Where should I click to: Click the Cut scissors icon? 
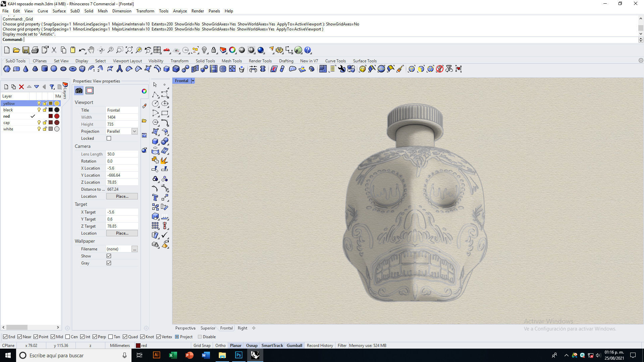54,50
